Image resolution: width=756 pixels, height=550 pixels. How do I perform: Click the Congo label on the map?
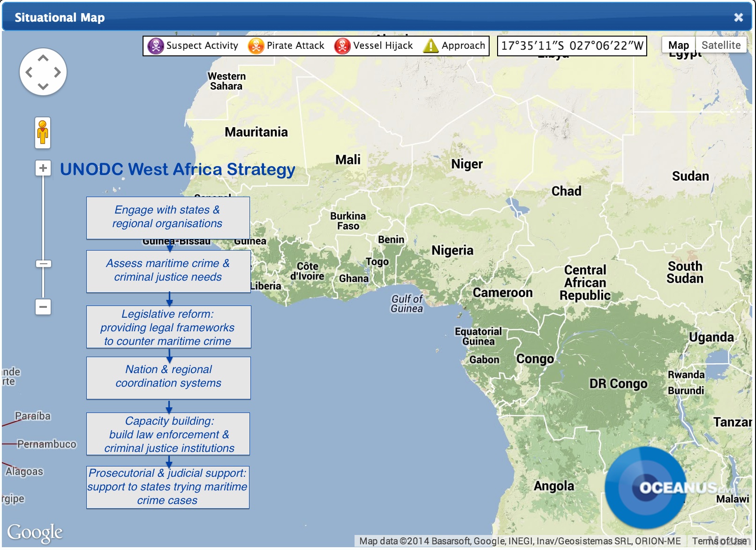(535, 359)
